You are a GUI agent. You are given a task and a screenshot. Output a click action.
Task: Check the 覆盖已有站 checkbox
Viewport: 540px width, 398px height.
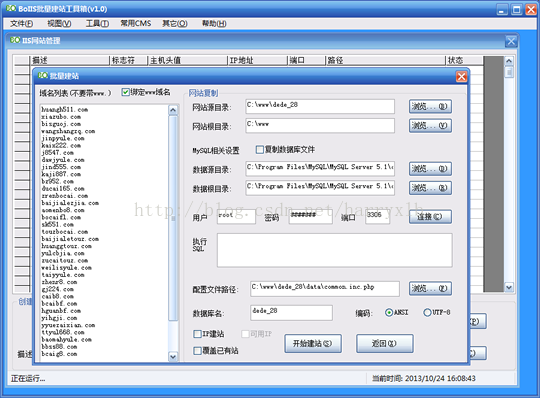point(197,350)
